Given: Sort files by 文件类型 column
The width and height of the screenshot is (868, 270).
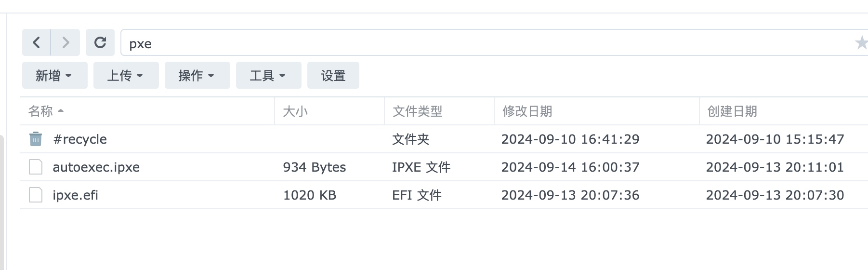Looking at the screenshot, I should point(439,111).
